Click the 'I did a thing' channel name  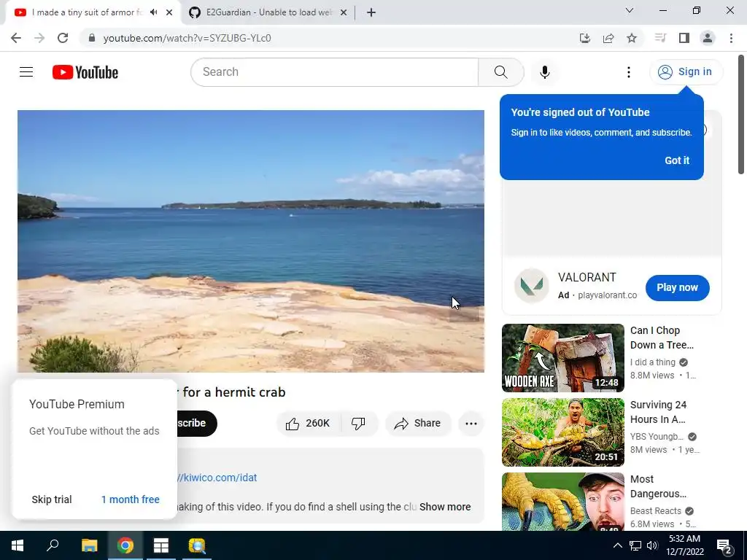click(653, 362)
